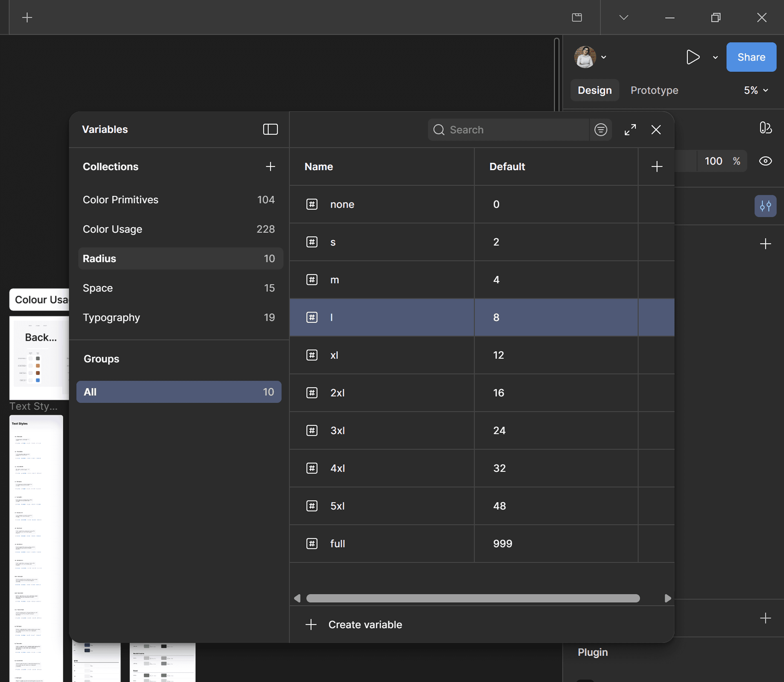
Task: Toggle layer visibility eye icon
Action: pyautogui.click(x=765, y=161)
